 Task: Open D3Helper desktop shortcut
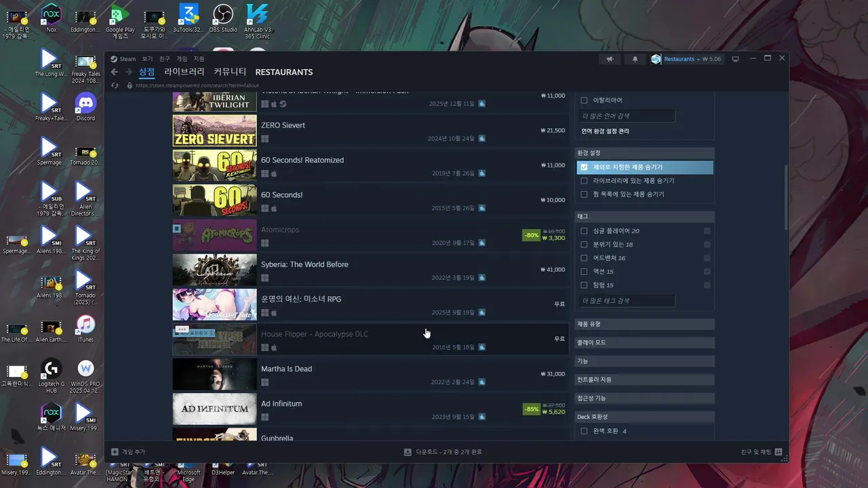(x=223, y=469)
